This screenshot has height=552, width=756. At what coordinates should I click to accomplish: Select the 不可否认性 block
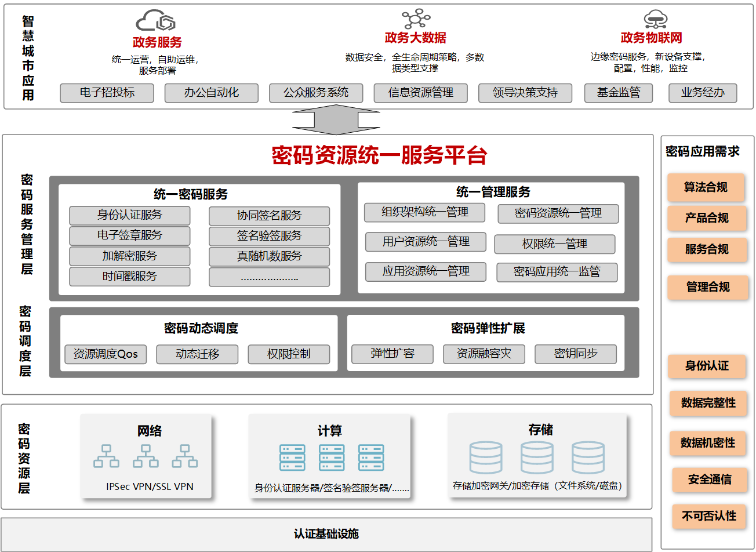(x=709, y=516)
